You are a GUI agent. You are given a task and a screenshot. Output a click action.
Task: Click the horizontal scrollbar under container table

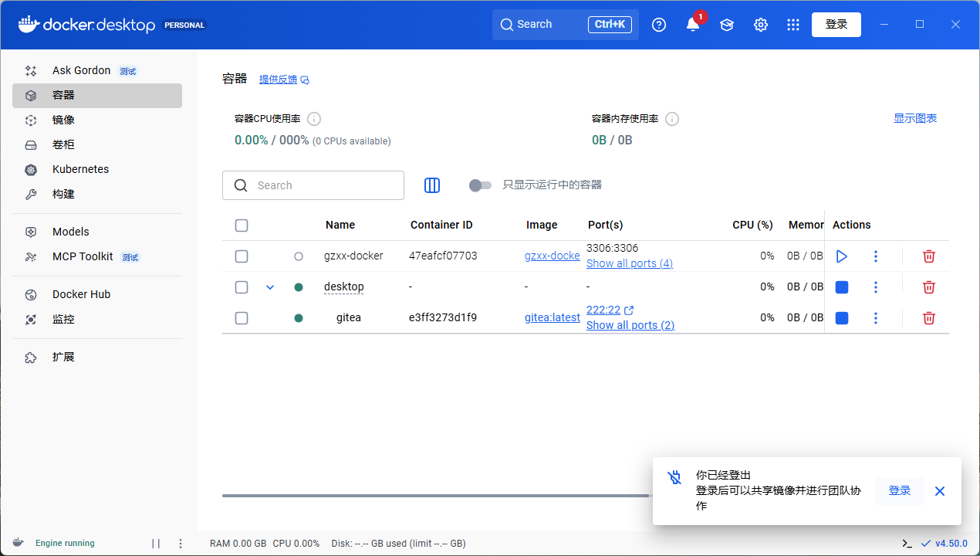[436, 496]
